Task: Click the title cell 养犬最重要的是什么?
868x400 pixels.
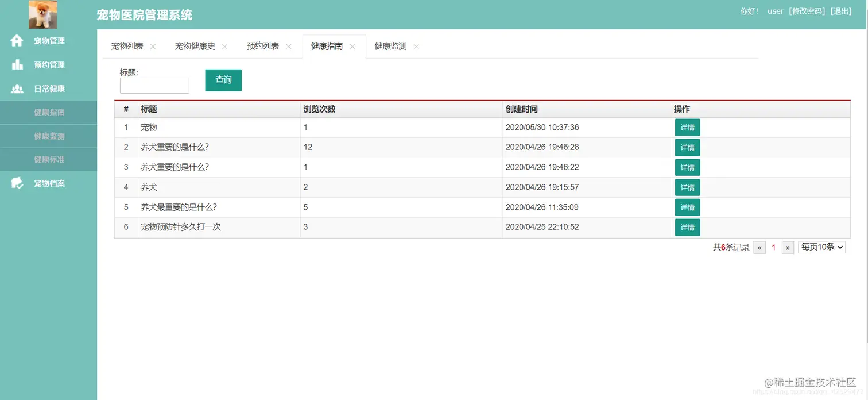Action: pos(179,207)
